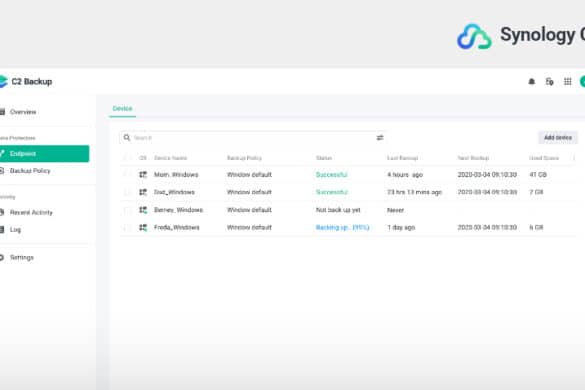The image size is (585, 390).
Task: Click the Backing up status for Freda_Windows
Action: coord(342,227)
